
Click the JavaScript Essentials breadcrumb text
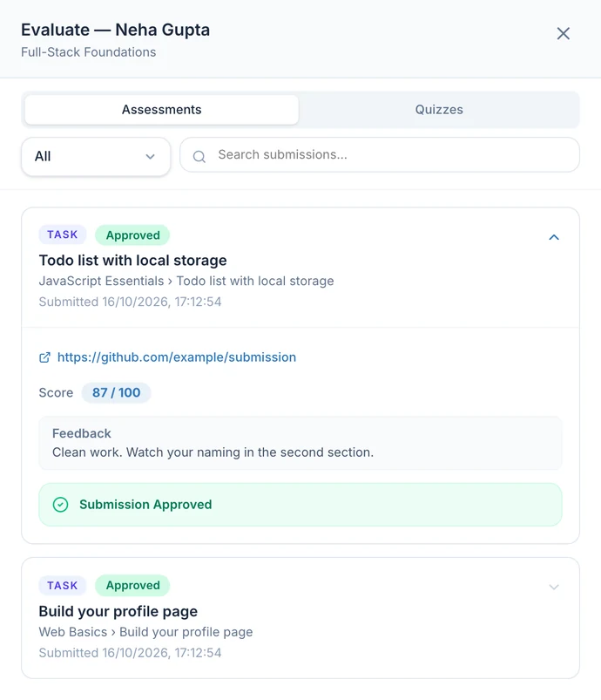pos(101,281)
